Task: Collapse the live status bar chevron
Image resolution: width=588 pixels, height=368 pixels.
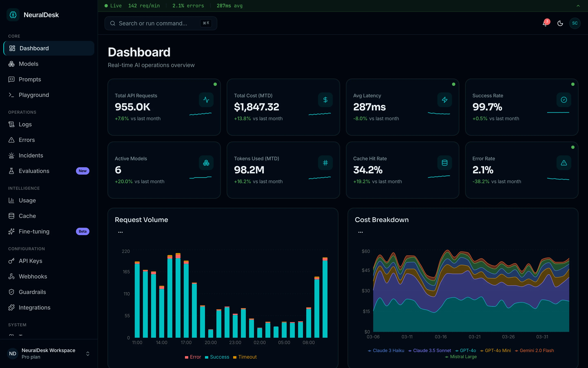Action: (578, 6)
